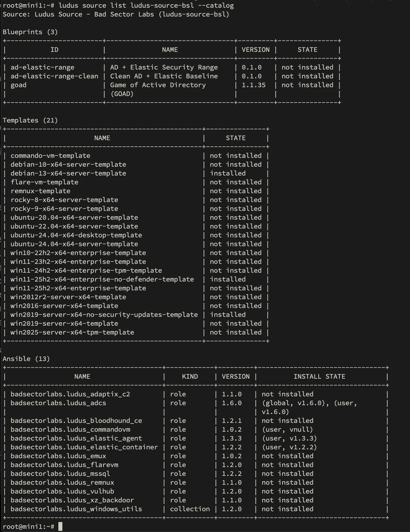The width and height of the screenshot is (410, 532).
Task: Click 'badsectorlabs.ludus_bloodhound_ce' role name
Action: 76,421
